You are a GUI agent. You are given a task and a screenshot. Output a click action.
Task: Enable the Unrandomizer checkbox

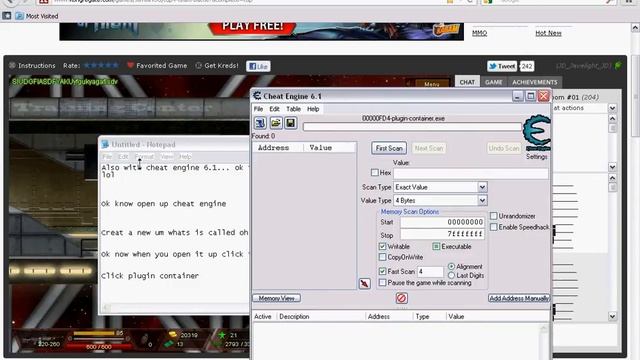click(493, 216)
